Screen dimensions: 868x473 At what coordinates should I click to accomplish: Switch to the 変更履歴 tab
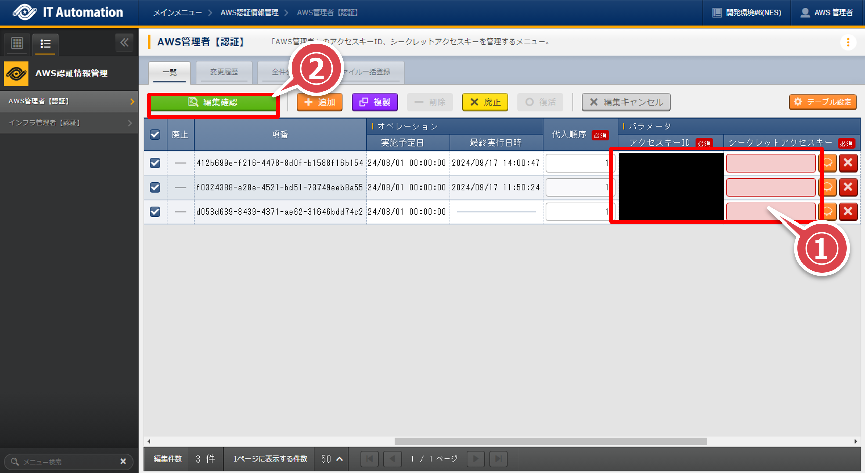(224, 72)
